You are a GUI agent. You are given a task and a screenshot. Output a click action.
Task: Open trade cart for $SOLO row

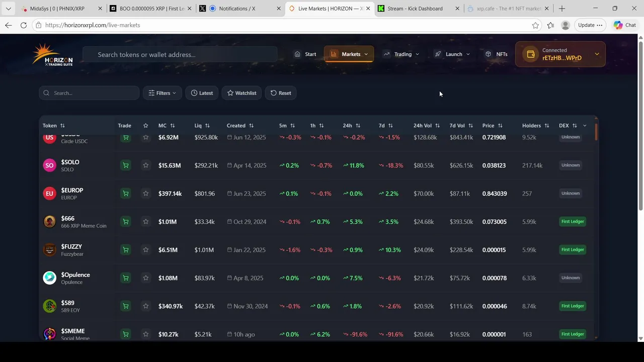(x=126, y=165)
